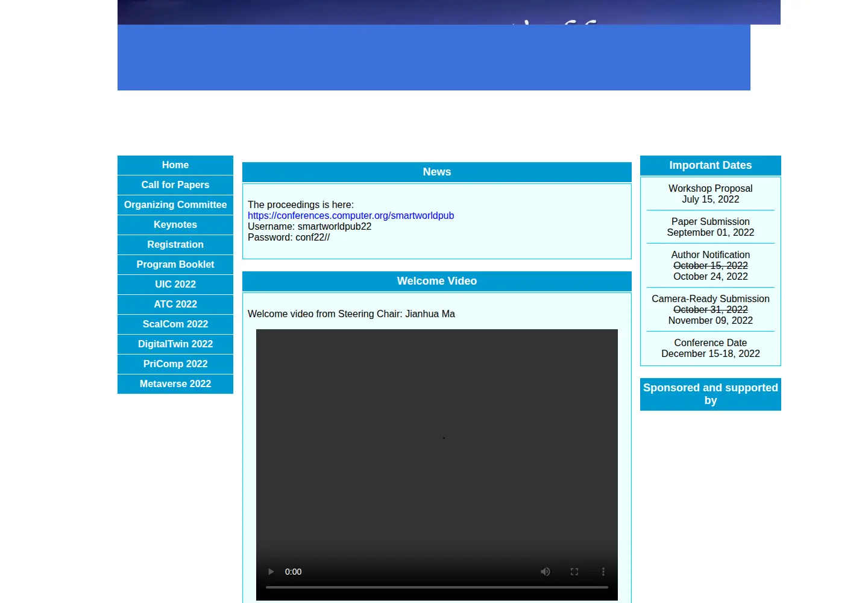Play the welcome video
Screen dimensions: 868x603
[x=271, y=572]
